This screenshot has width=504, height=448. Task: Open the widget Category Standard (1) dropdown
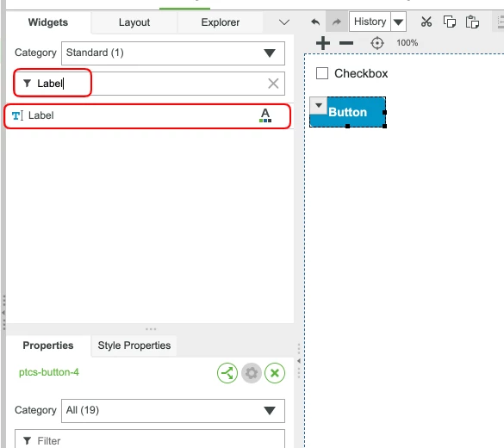click(x=173, y=53)
